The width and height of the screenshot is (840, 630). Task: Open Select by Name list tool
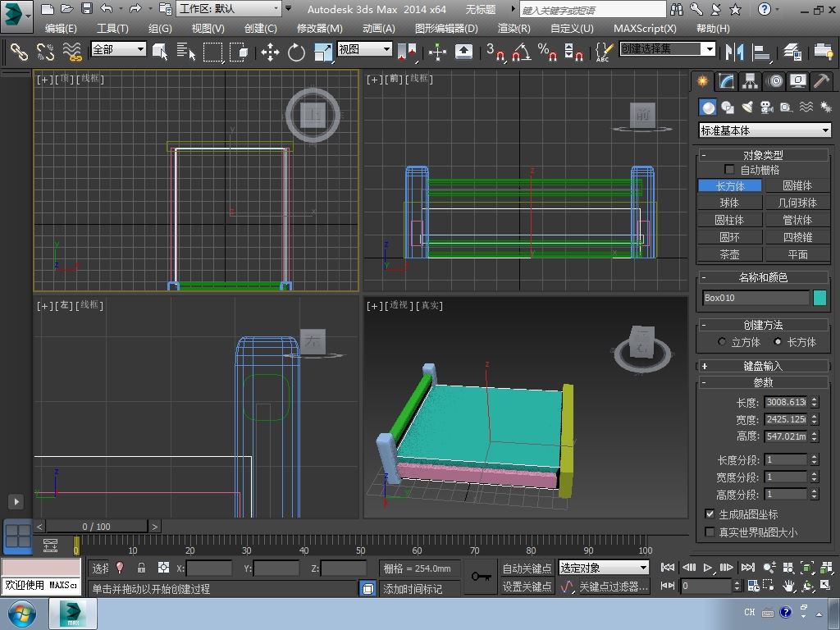pyautogui.click(x=186, y=52)
